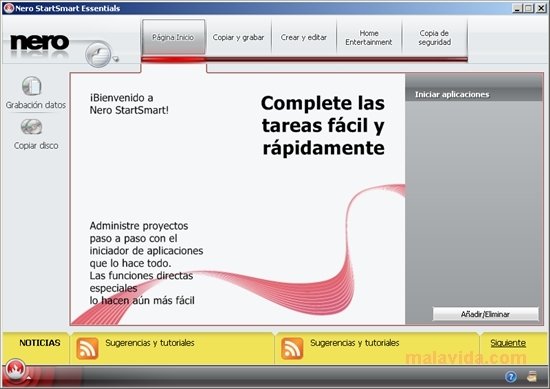The image size is (550, 389).
Task: Close the Nero StartSmart Essentials window
Action: (541, 8)
